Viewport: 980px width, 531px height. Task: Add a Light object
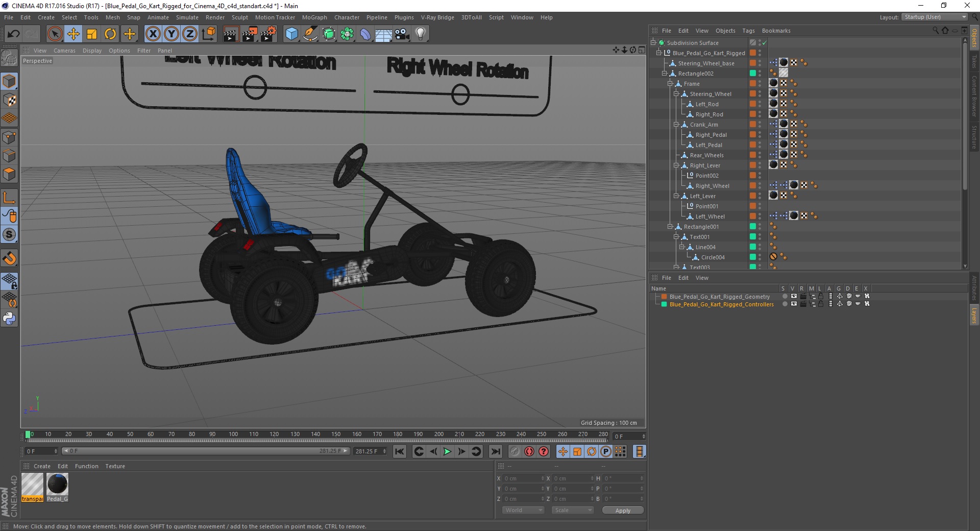(420, 34)
